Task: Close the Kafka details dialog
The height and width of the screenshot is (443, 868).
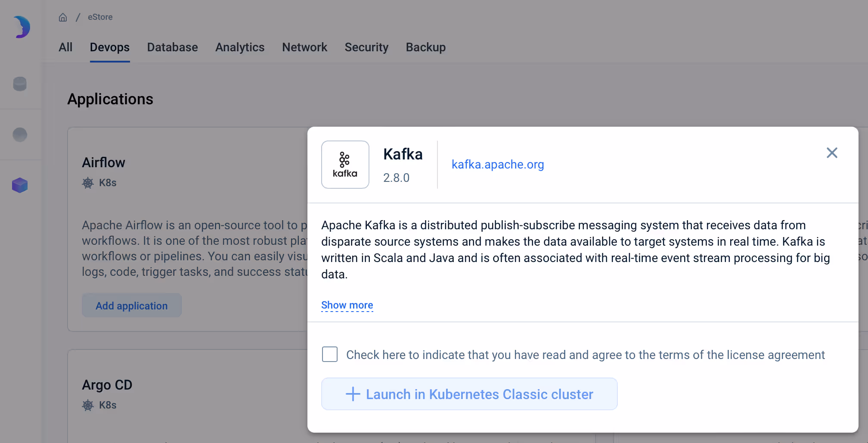Action: coord(832,153)
